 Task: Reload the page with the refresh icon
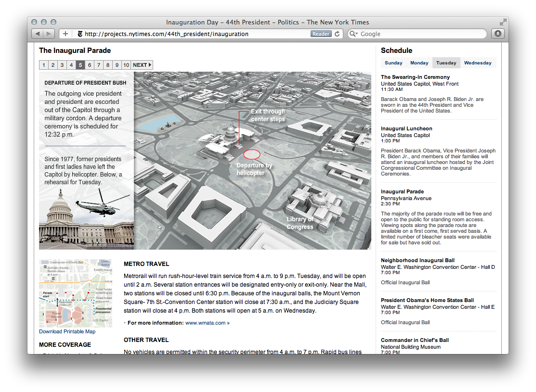338,34
